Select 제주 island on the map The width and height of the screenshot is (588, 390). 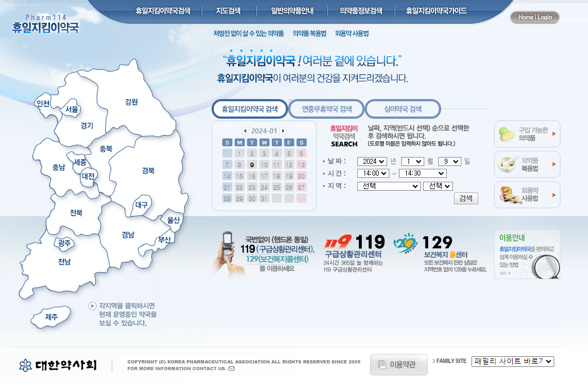(51, 317)
